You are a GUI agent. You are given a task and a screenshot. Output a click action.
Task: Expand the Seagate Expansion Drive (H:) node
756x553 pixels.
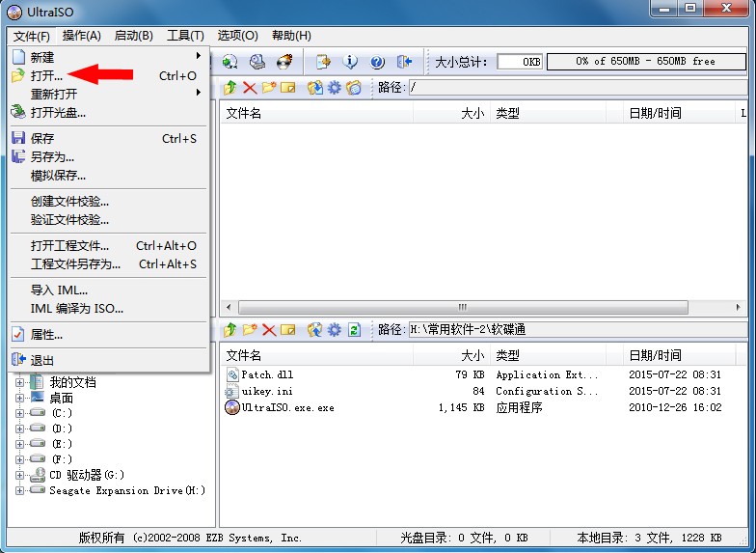pyautogui.click(x=20, y=490)
